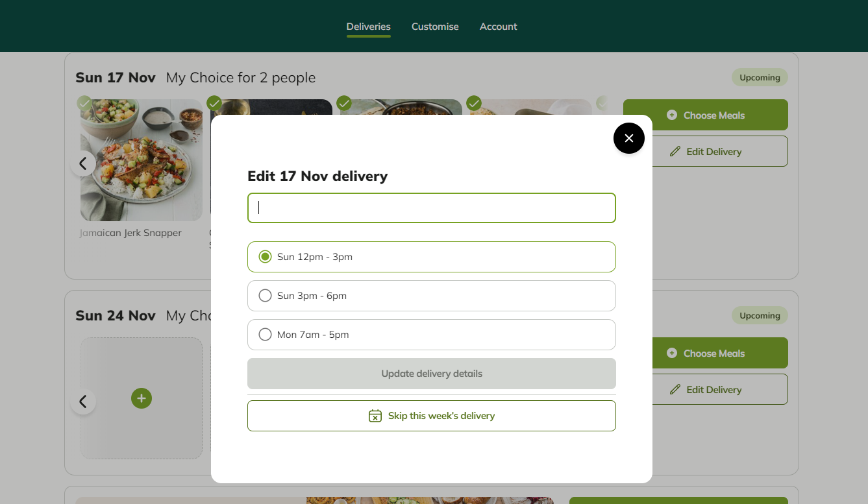The height and width of the screenshot is (504, 868).
Task: Click Jamaican Jerk Snapper meal thumbnail
Action: click(142, 160)
